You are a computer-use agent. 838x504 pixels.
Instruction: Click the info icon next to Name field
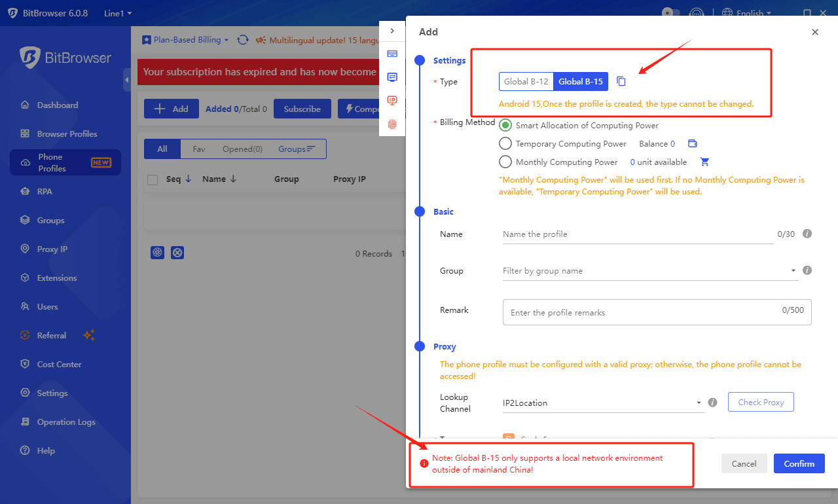point(807,233)
